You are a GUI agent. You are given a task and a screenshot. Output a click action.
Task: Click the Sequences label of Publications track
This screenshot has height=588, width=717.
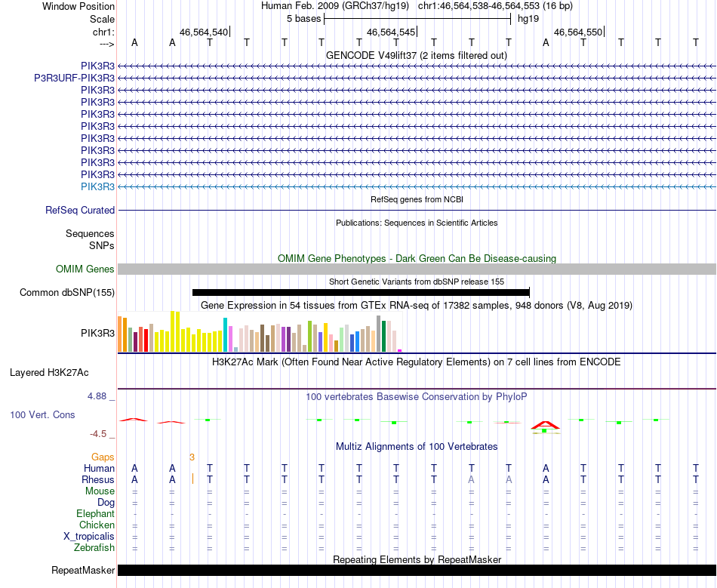90,234
